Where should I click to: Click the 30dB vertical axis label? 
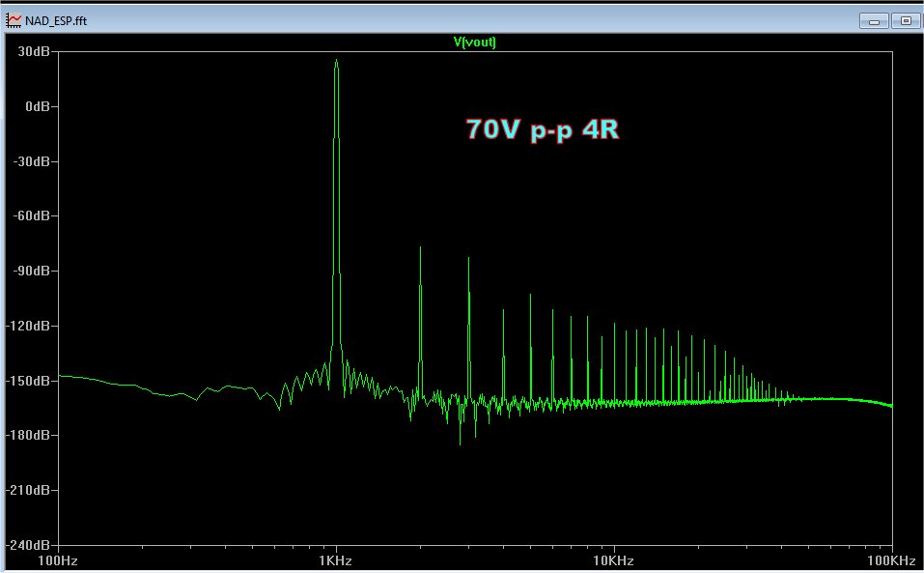[x=34, y=51]
